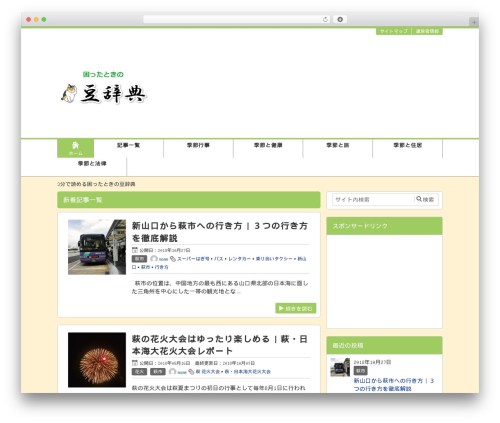The width and height of the screenshot is (500, 423).
Task: Click the calendar icon on the fireworks article
Action: (135, 363)
